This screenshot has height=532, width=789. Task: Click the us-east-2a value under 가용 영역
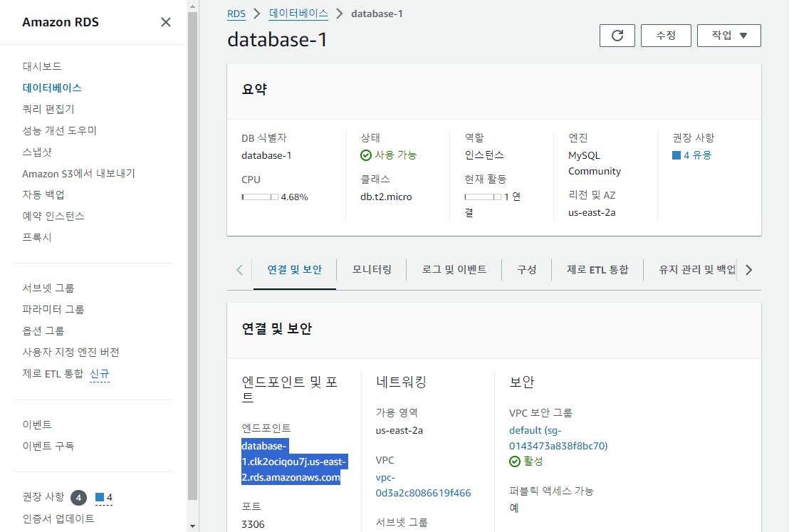click(x=399, y=431)
